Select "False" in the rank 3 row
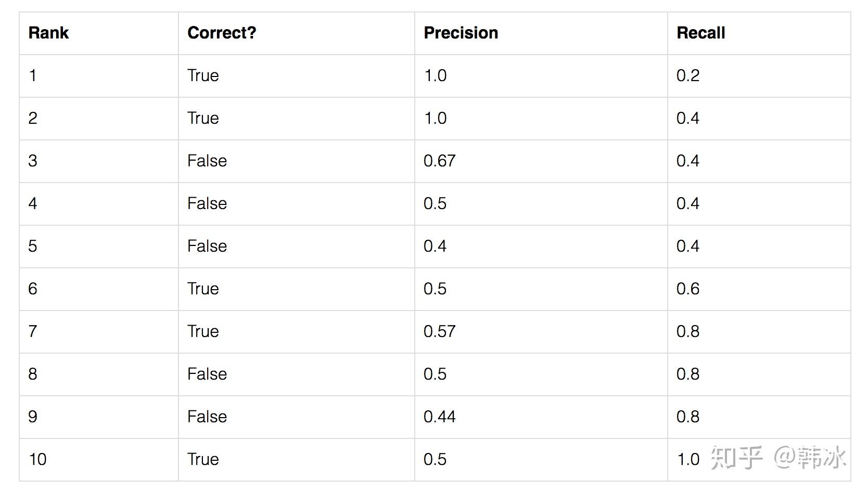The image size is (868, 492). (207, 161)
